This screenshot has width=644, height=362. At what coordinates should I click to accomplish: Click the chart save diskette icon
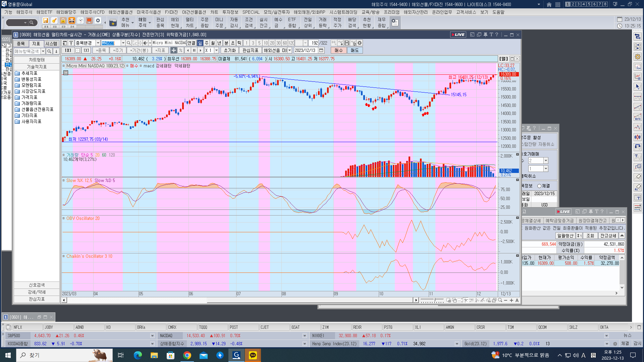[x=347, y=43]
